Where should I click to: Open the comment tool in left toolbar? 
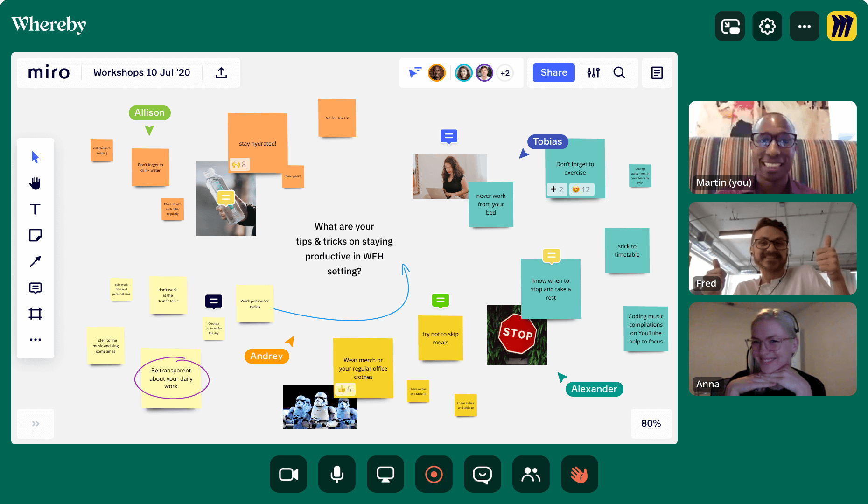click(35, 288)
